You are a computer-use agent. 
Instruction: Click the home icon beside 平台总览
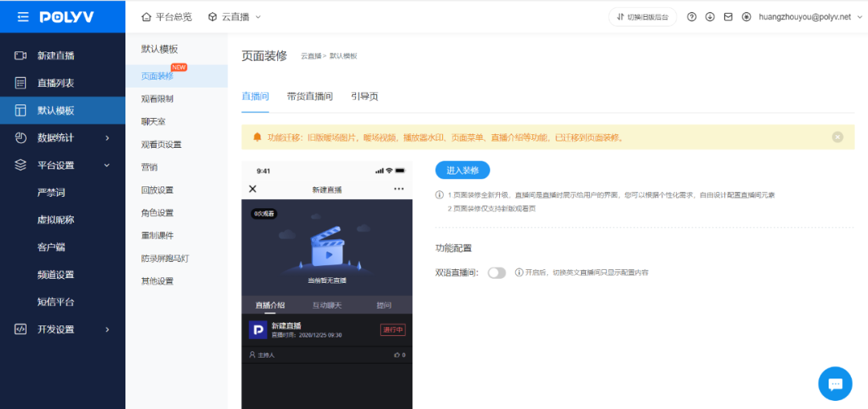click(146, 17)
